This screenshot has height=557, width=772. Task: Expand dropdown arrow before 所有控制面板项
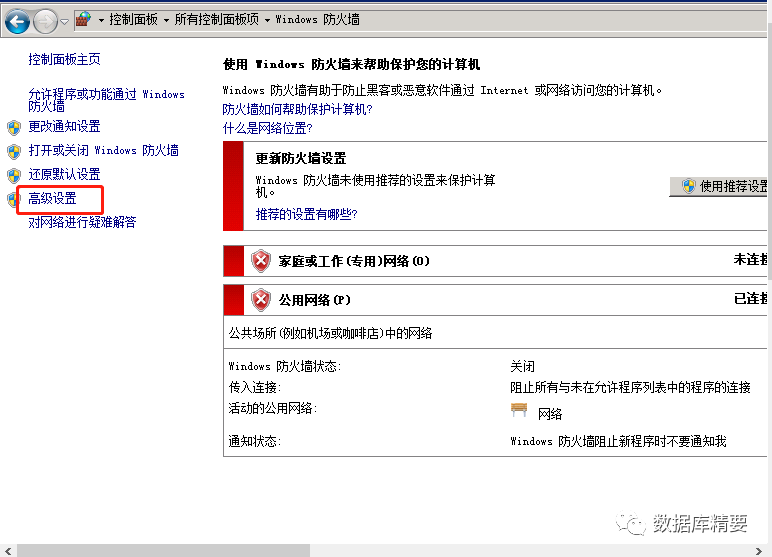[166, 20]
